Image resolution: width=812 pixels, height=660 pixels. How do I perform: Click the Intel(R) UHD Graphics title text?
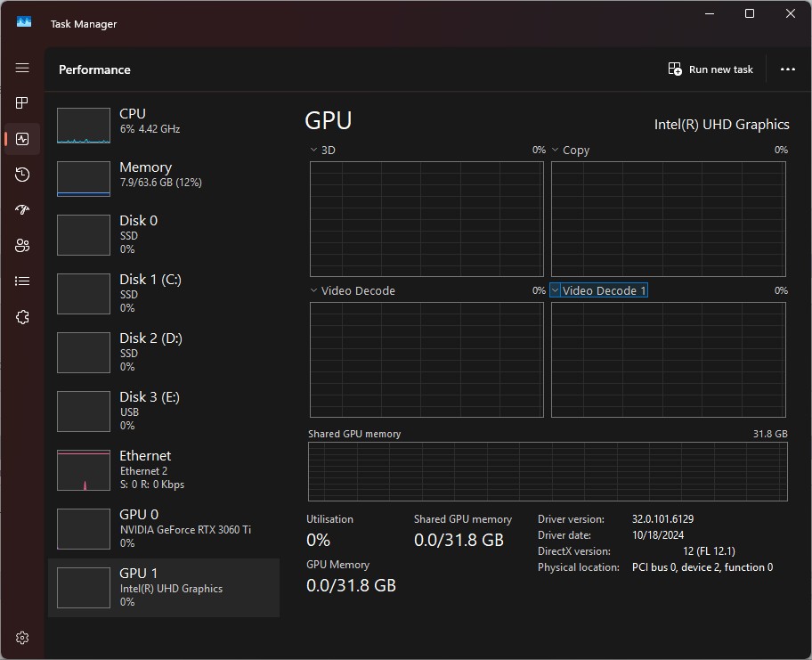coord(721,125)
